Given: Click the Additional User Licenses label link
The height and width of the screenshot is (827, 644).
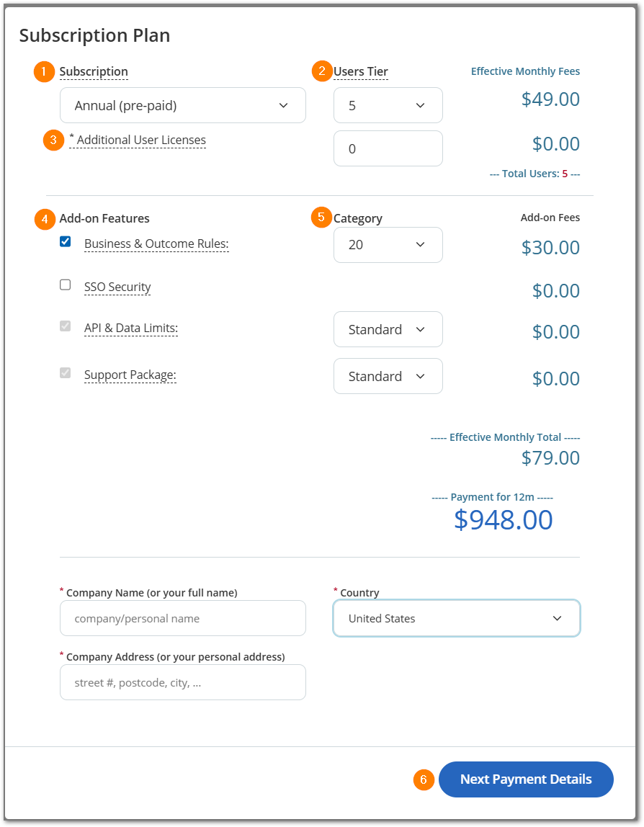Looking at the screenshot, I should (141, 140).
